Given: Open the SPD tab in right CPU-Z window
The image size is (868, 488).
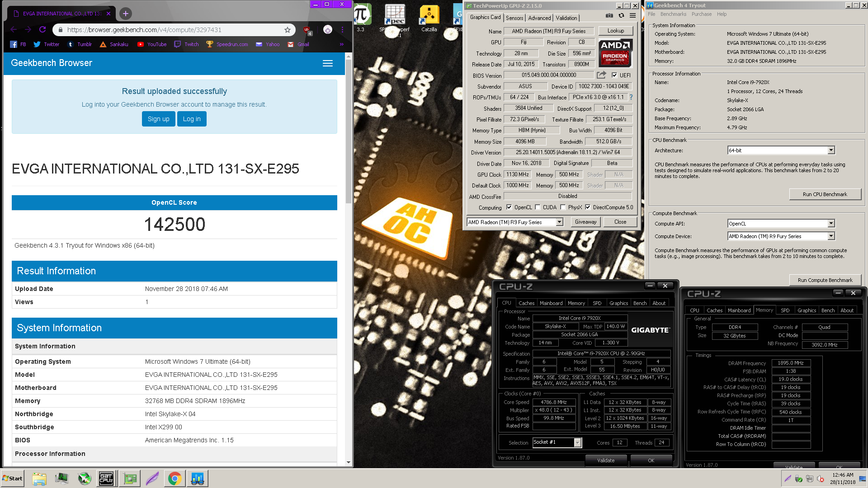Looking at the screenshot, I should pyautogui.click(x=785, y=310).
